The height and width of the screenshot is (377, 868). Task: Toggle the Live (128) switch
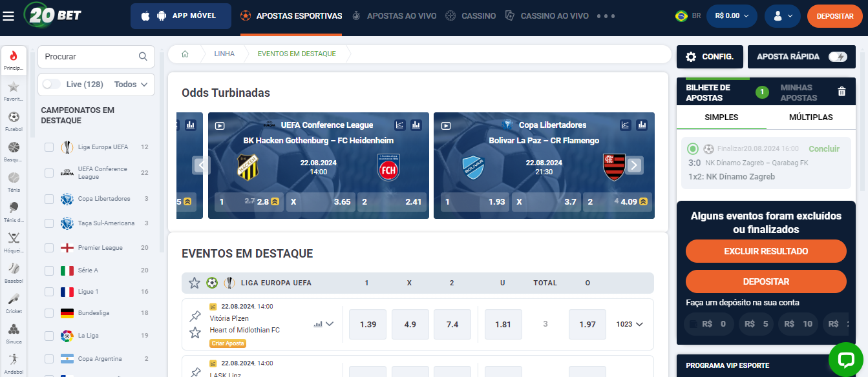point(52,84)
